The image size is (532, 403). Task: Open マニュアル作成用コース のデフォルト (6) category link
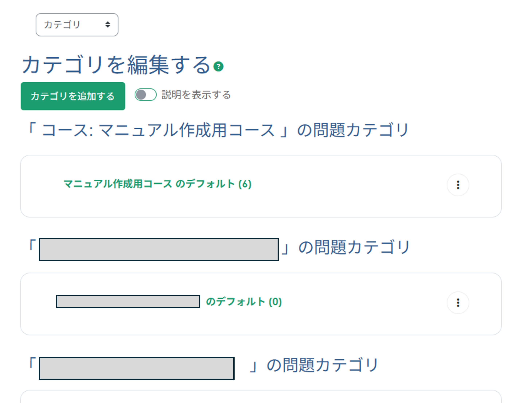[157, 184]
